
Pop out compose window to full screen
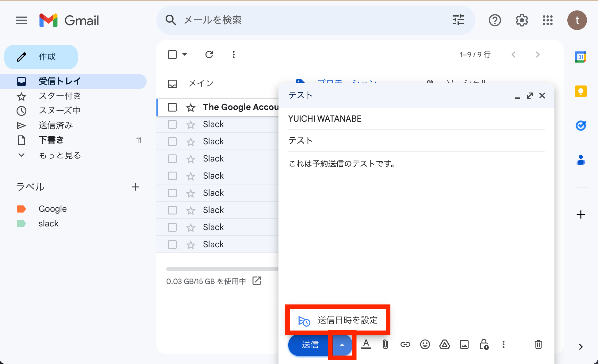(530, 96)
